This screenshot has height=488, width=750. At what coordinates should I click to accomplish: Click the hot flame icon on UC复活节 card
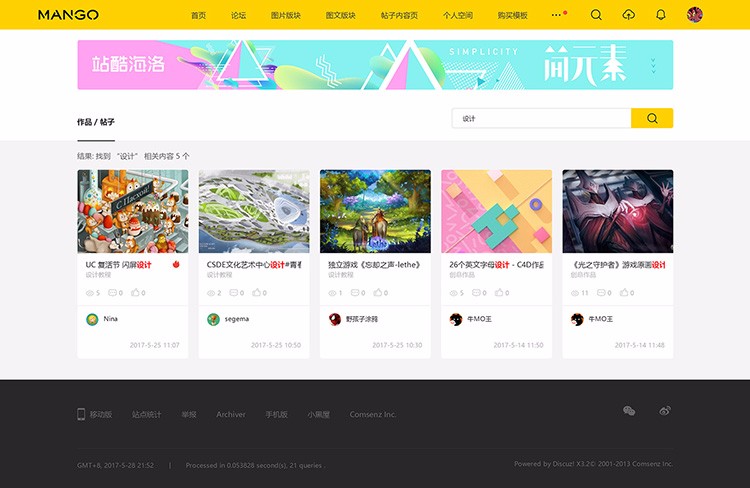pyautogui.click(x=176, y=264)
